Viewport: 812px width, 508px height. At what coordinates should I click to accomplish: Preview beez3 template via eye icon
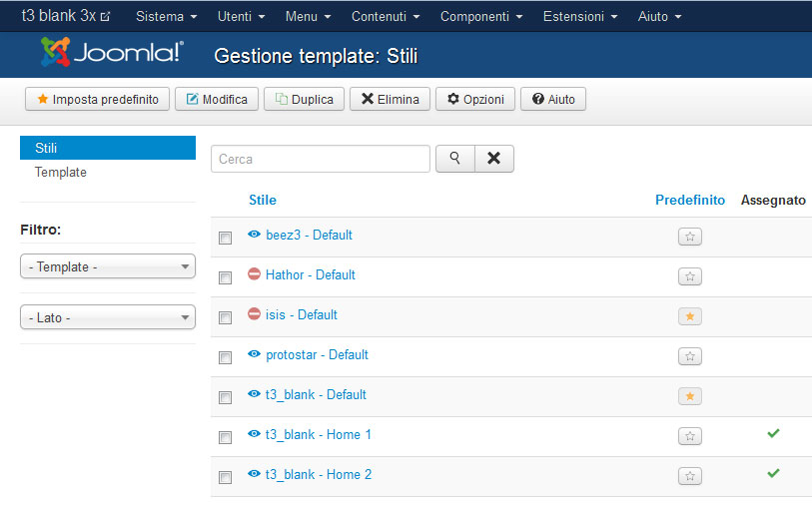tap(254, 235)
